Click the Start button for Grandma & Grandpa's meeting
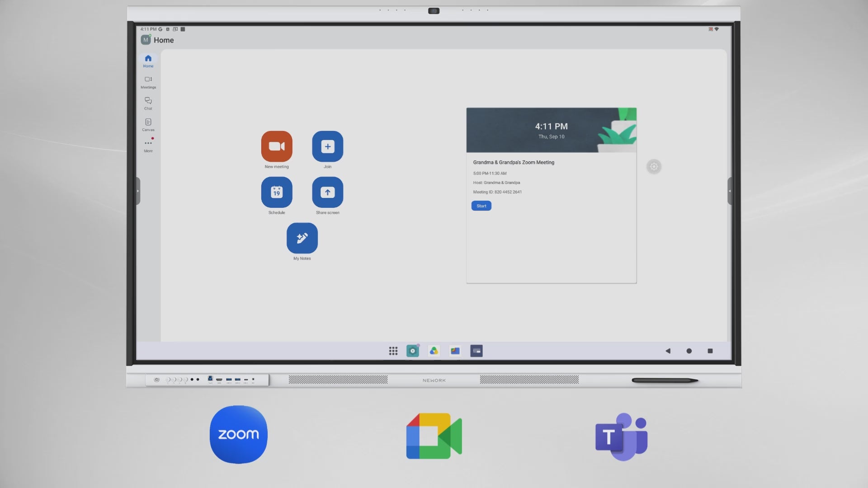The height and width of the screenshot is (488, 868). [481, 206]
